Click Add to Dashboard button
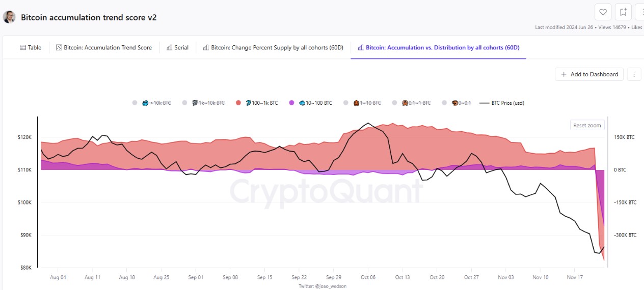This screenshot has width=644, height=290. (589, 74)
